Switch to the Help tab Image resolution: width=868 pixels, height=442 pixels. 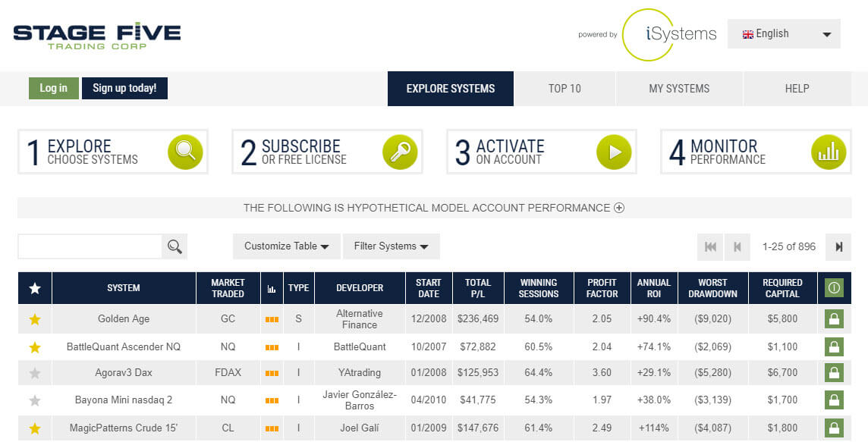pos(797,89)
